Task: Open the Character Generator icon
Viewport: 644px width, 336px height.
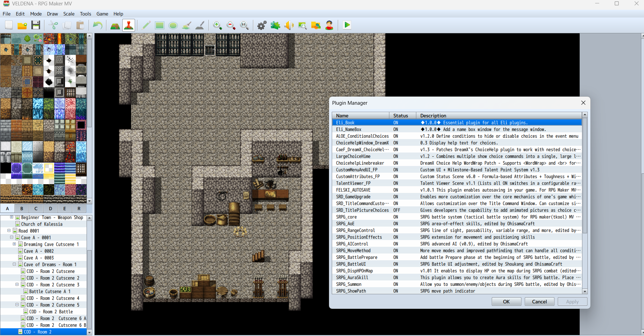Action: tap(329, 25)
